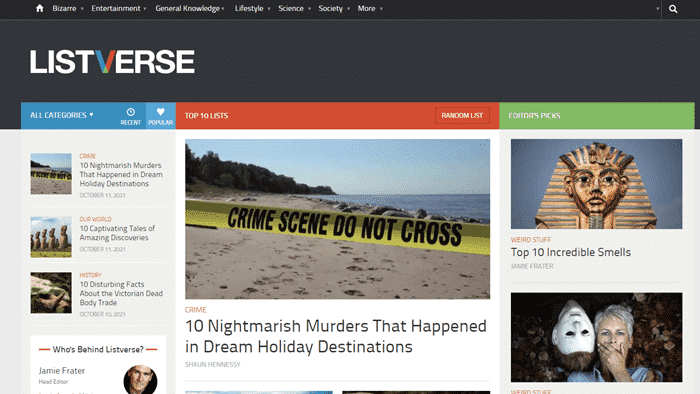Click Who's Behind Listverse? heading
Viewport: 700px width, 394px height.
(x=98, y=349)
